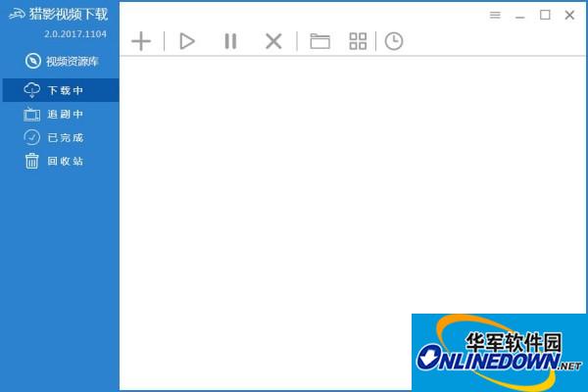Click the cloud download icon in sidebar
The width and height of the screenshot is (588, 392).
pos(32,90)
